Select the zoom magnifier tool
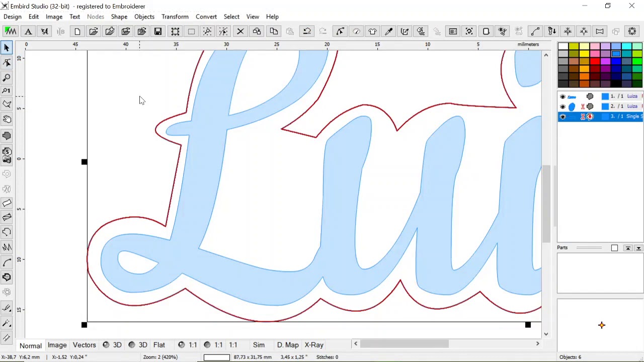Viewport: 644px width, 362px height. [7, 77]
